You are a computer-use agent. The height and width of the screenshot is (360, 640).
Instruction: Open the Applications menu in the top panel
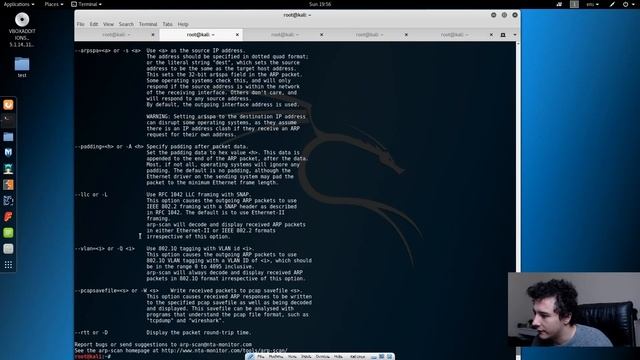click(19, 4)
